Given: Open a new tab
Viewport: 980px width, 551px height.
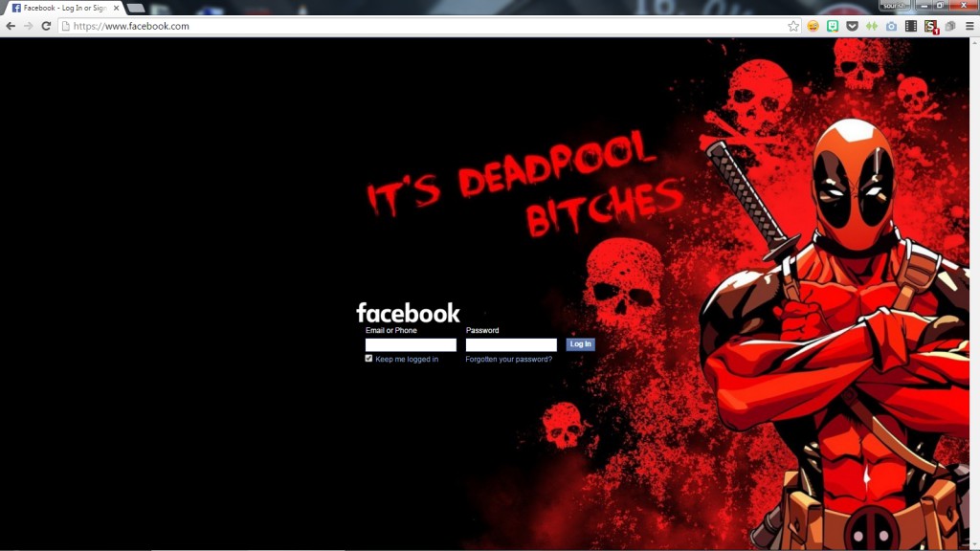Looking at the screenshot, I should coord(136,8).
